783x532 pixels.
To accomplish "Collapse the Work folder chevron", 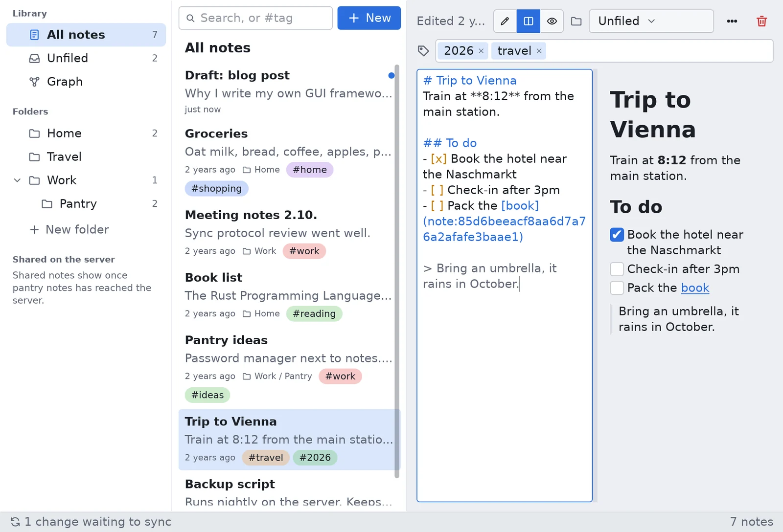I will pos(17,180).
